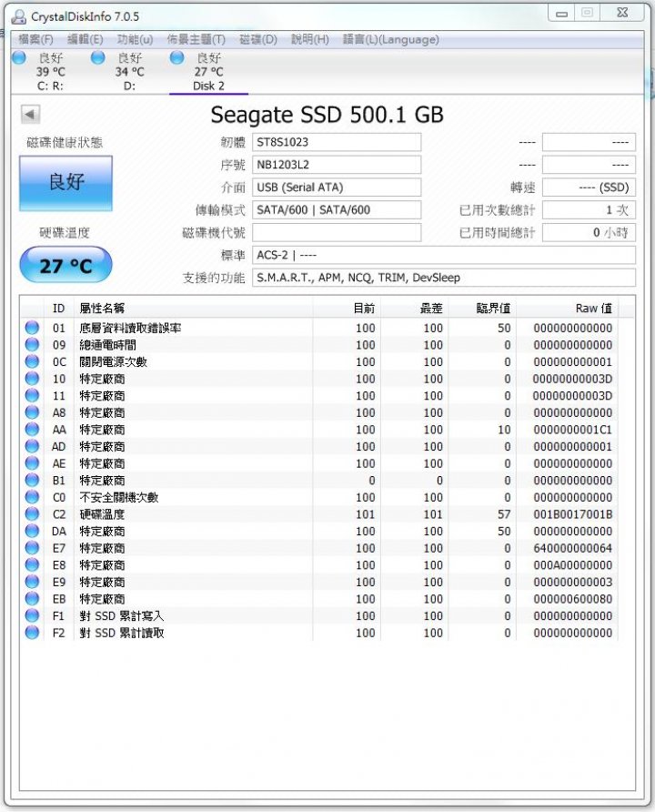Click status orb for C: R: drive
Image resolution: width=655 pixels, height=812 pixels.
click(20, 57)
